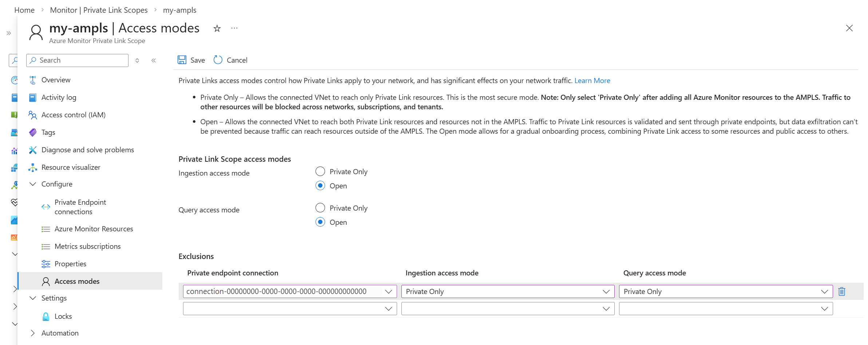
Task: Click the Exclusions heading text
Action: pyautogui.click(x=196, y=256)
